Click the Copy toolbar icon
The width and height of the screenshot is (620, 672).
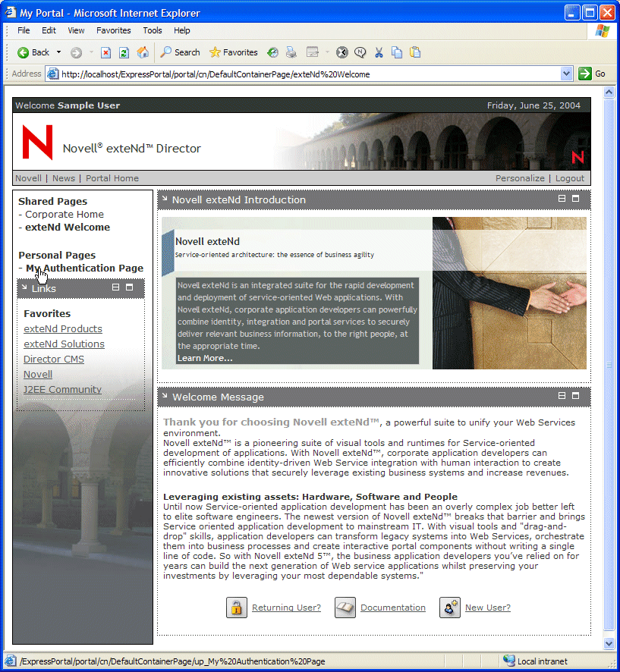(397, 52)
